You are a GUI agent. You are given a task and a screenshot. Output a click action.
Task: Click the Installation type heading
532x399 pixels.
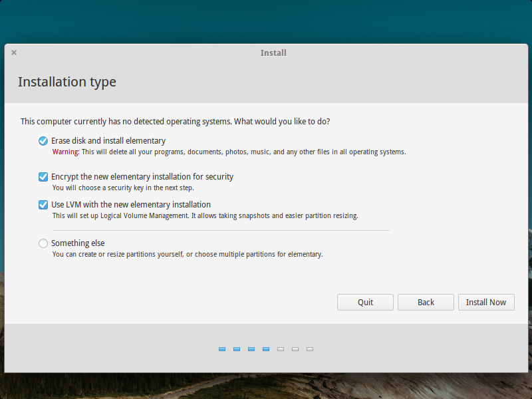[67, 82]
